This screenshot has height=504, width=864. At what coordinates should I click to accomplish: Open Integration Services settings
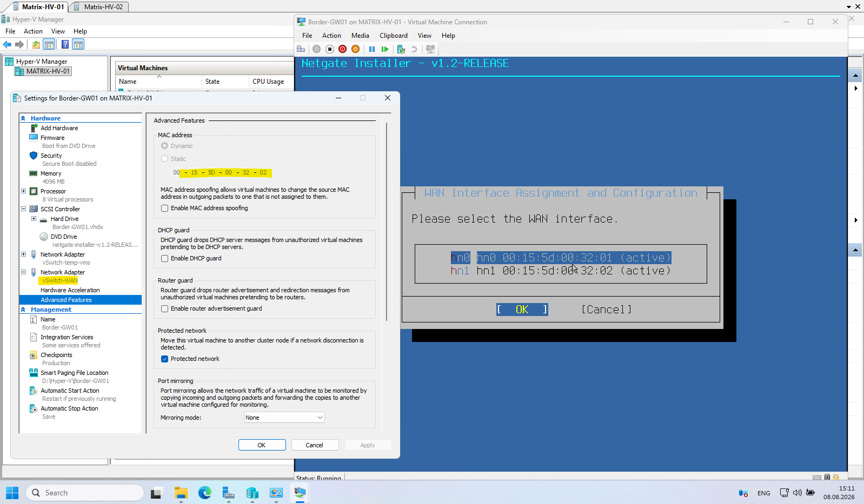[x=67, y=337]
